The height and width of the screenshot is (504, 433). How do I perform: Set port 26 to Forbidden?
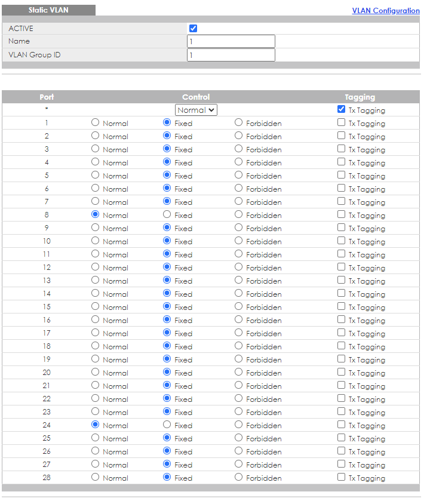point(238,451)
